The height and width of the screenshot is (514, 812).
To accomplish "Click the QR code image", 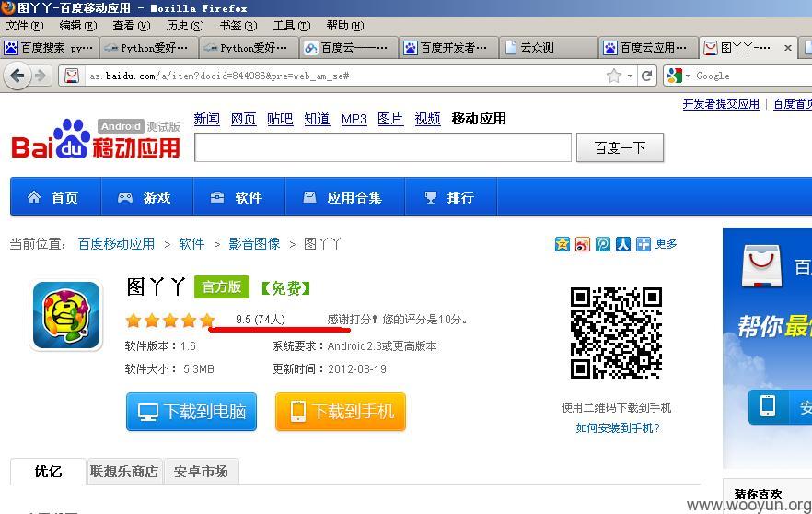I will pyautogui.click(x=616, y=333).
